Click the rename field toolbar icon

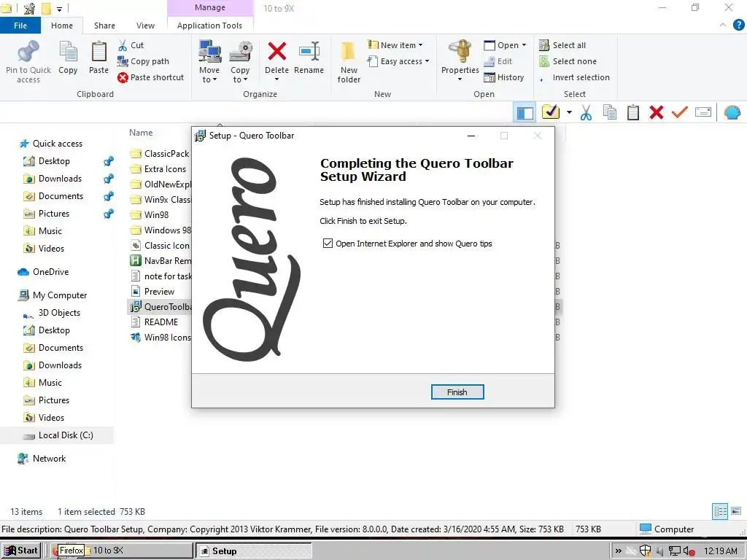[703, 112]
